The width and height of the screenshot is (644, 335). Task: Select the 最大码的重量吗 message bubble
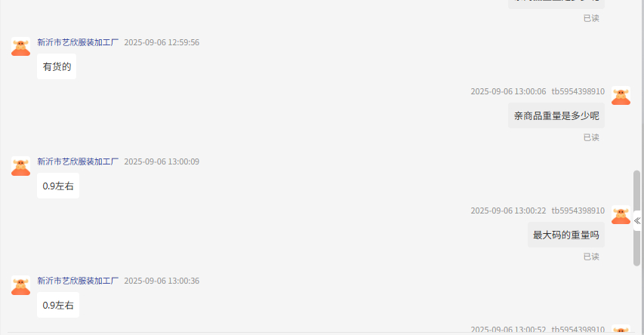[x=566, y=235]
